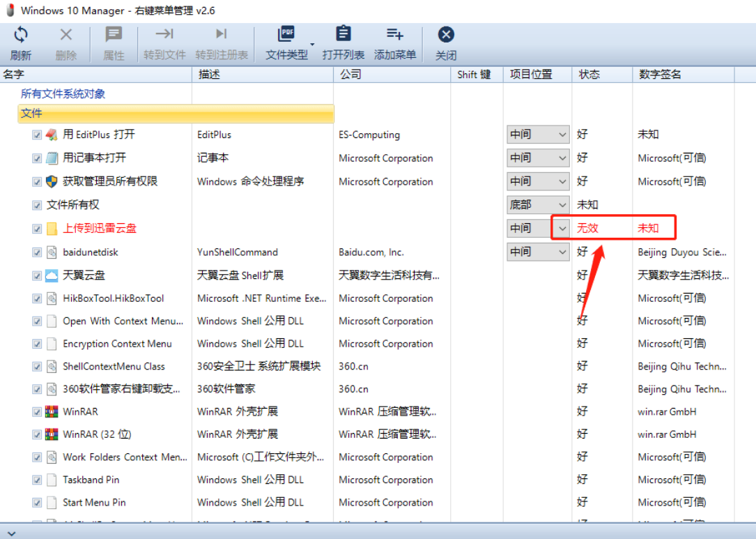756x539 pixels.
Task: Toggle the WinRAR (32 位) checkbox
Action: point(37,434)
